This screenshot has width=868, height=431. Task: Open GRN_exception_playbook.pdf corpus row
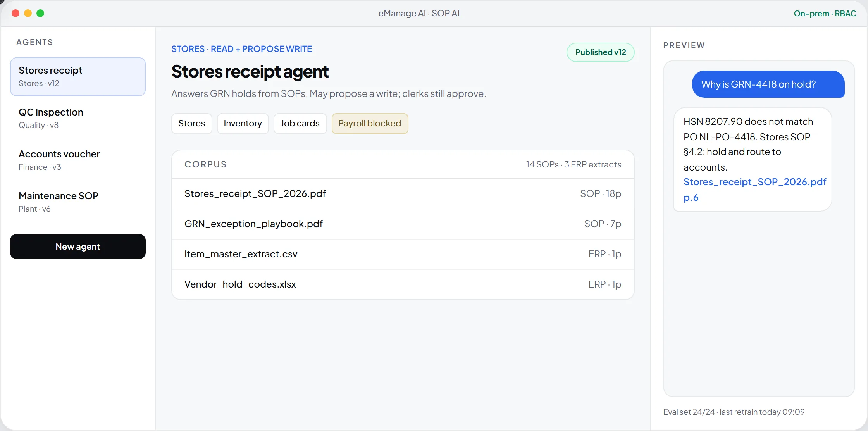tap(403, 224)
